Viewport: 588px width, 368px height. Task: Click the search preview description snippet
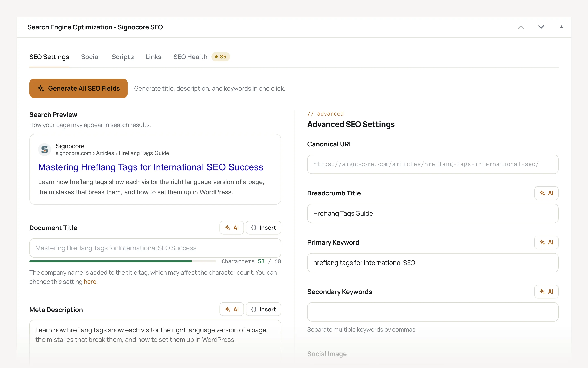151,187
